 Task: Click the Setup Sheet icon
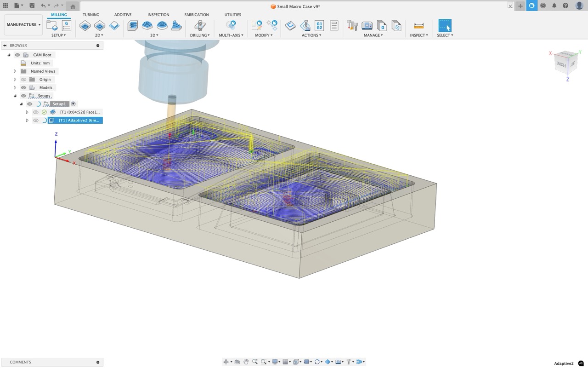[x=334, y=26]
